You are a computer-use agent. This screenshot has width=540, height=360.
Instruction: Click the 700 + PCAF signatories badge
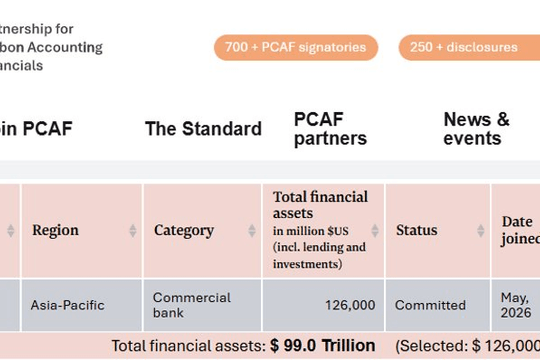point(296,48)
